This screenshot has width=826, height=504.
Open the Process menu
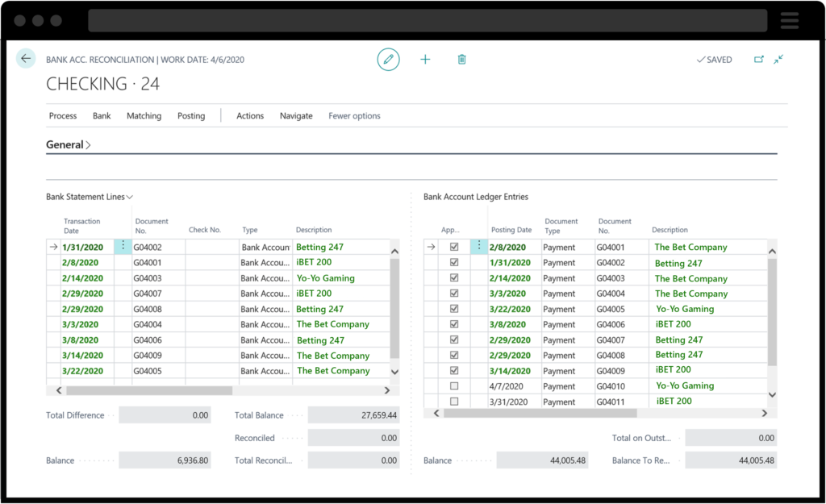[63, 116]
